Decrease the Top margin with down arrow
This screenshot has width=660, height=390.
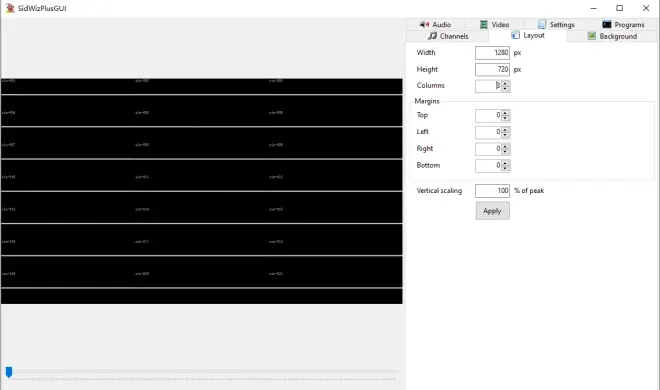[505, 118]
